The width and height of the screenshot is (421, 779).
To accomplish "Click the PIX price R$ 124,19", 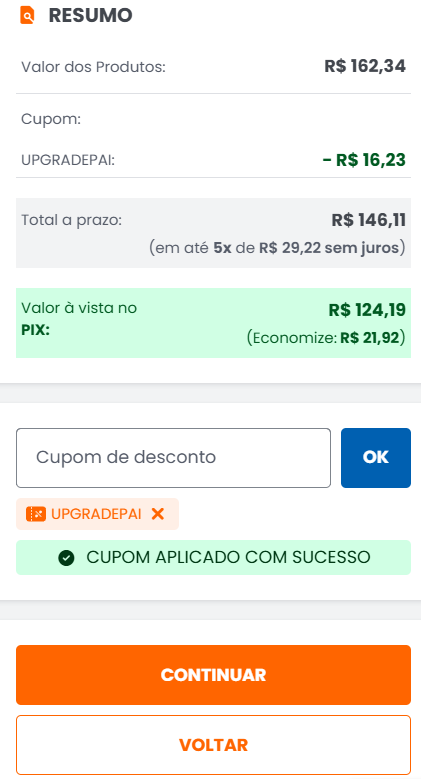I will (367, 310).
